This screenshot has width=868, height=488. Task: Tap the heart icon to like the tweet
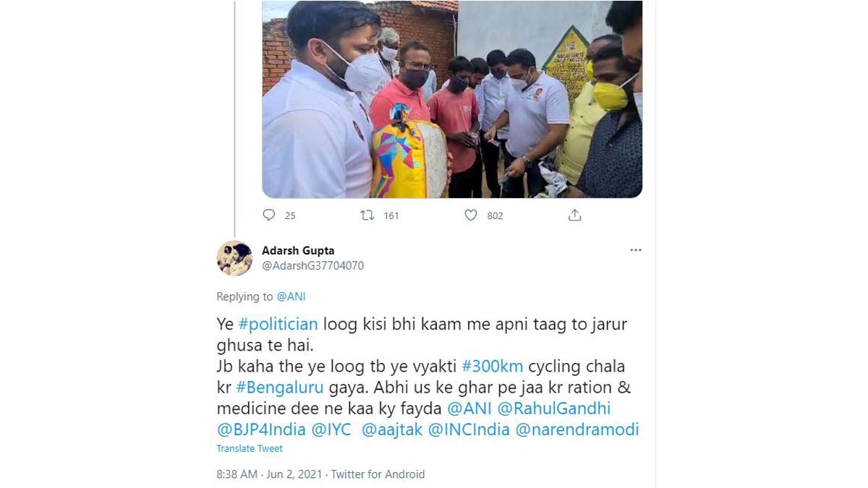470,215
